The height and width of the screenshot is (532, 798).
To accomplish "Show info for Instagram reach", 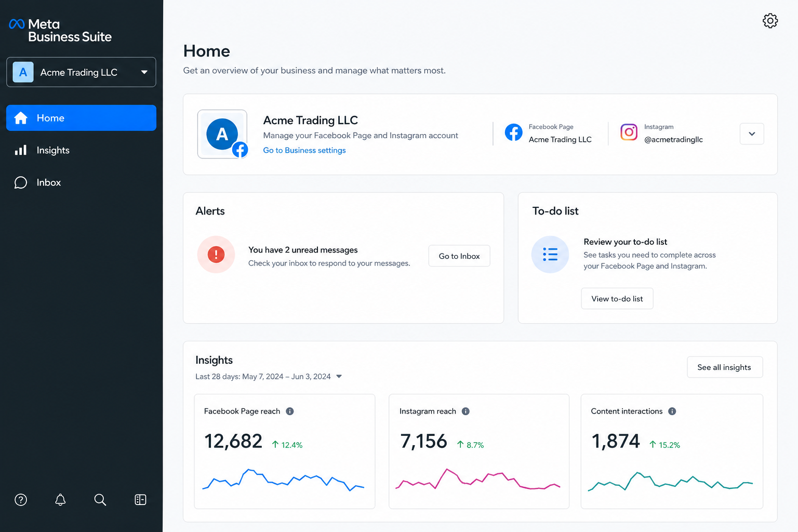I will [465, 411].
